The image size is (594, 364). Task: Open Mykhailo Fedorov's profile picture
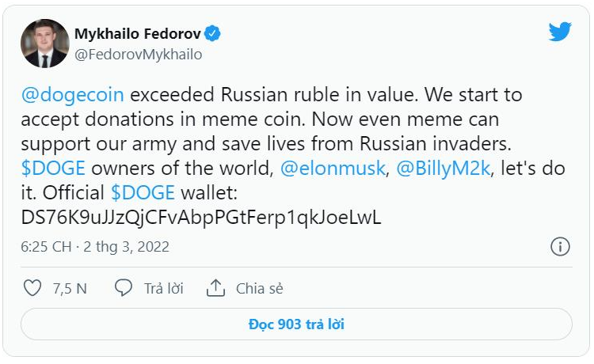[x=44, y=44]
